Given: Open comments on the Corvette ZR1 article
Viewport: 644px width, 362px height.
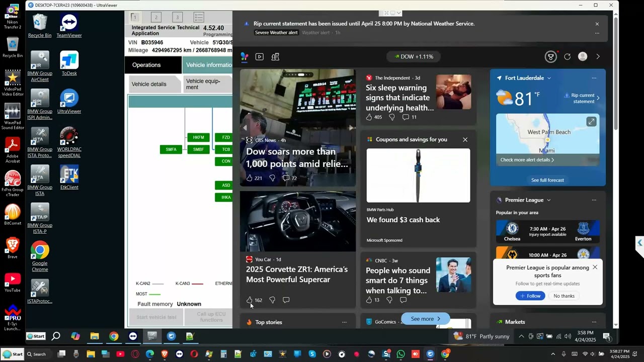Looking at the screenshot, I should coord(286,300).
